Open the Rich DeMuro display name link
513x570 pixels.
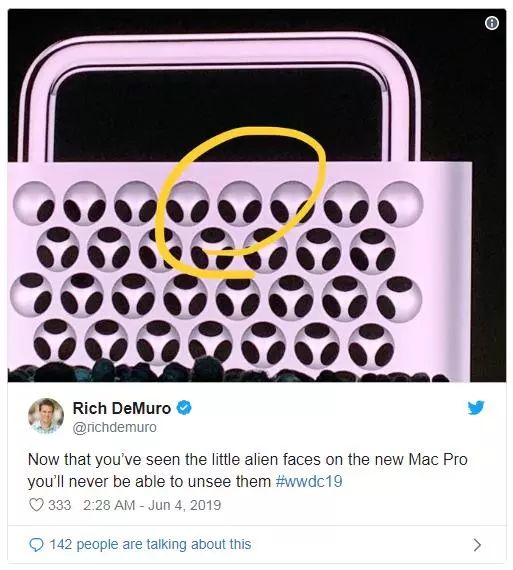[122, 408]
